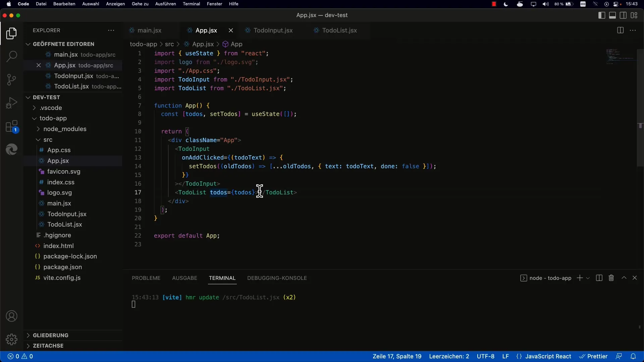Image resolution: width=644 pixels, height=362 pixels.
Task: Kill terminal with the trash icon
Action: pyautogui.click(x=611, y=278)
